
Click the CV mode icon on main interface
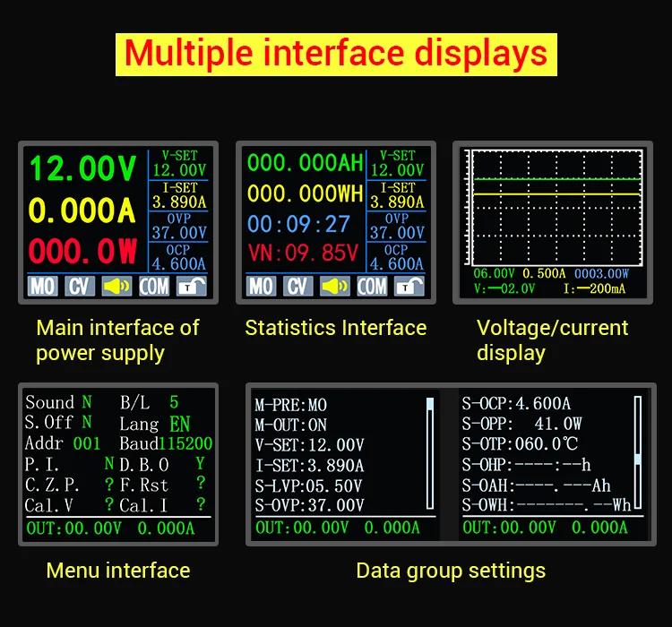80,287
